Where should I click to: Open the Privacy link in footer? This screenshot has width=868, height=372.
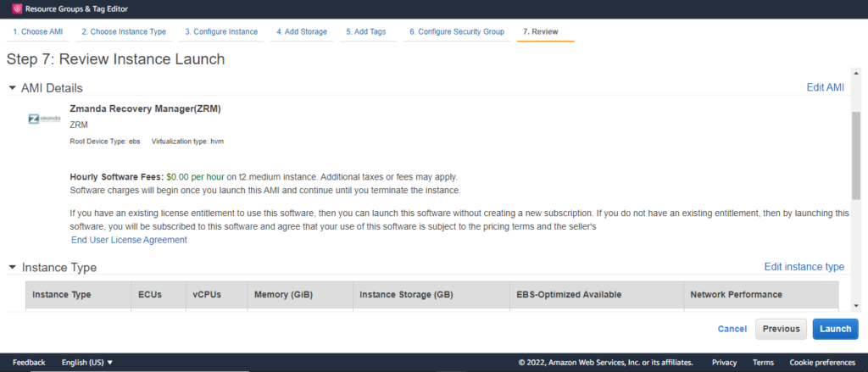pos(724,363)
